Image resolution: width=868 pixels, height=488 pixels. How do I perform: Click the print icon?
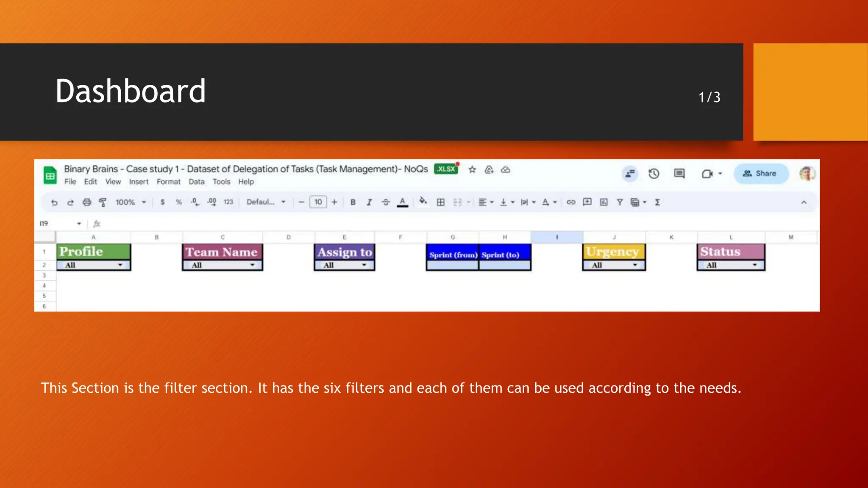coord(87,202)
